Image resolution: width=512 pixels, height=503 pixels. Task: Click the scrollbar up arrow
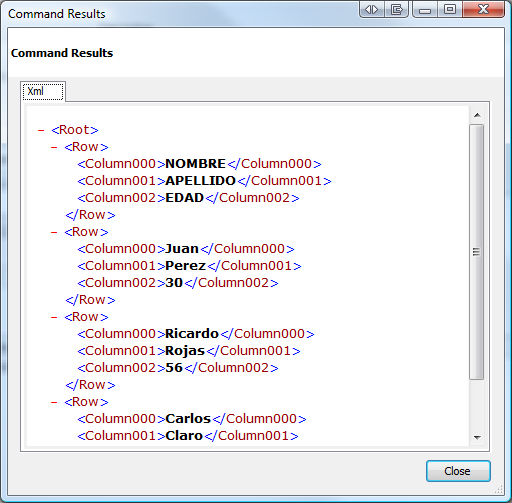[x=477, y=115]
